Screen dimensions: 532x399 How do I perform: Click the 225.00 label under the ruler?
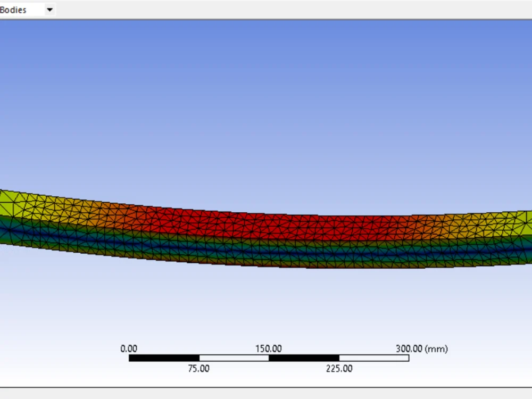[340, 368]
